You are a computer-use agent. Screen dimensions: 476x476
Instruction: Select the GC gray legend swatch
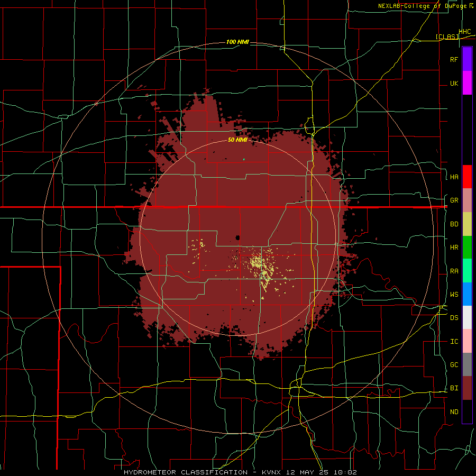pyautogui.click(x=467, y=364)
